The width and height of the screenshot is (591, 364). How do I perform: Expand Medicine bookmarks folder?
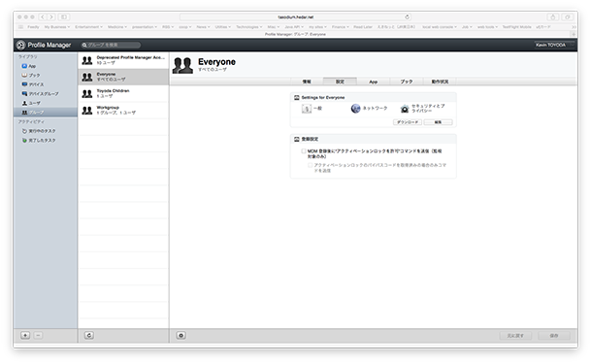117,27
